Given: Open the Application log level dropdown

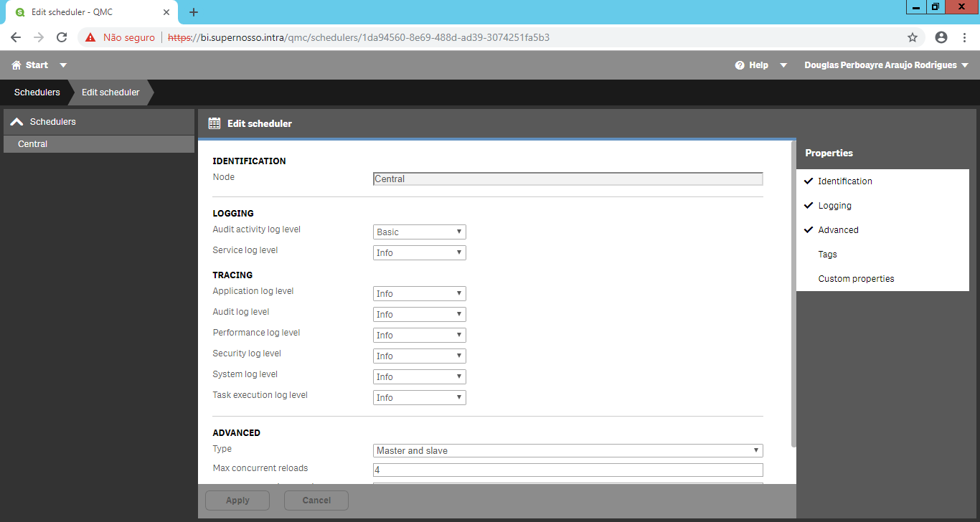Looking at the screenshot, I should point(420,294).
